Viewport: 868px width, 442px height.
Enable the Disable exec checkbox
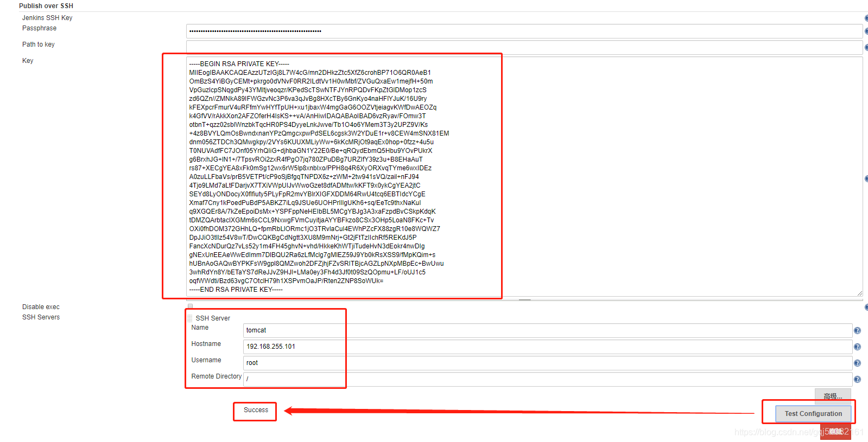point(190,306)
